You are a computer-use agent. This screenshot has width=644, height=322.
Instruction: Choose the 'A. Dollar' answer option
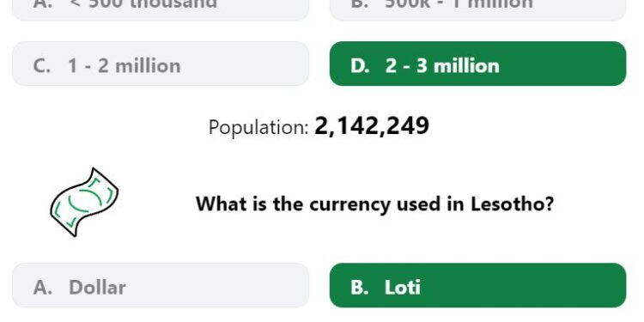(x=161, y=285)
